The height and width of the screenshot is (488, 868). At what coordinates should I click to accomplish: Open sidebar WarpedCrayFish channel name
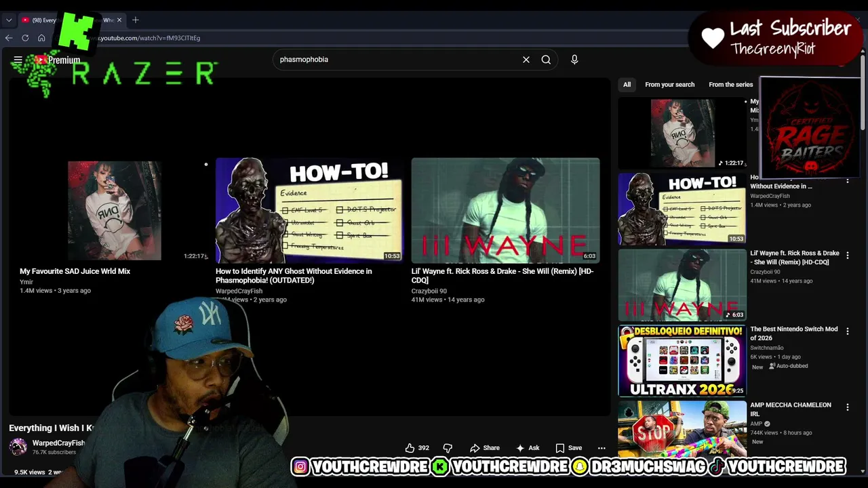tap(770, 196)
